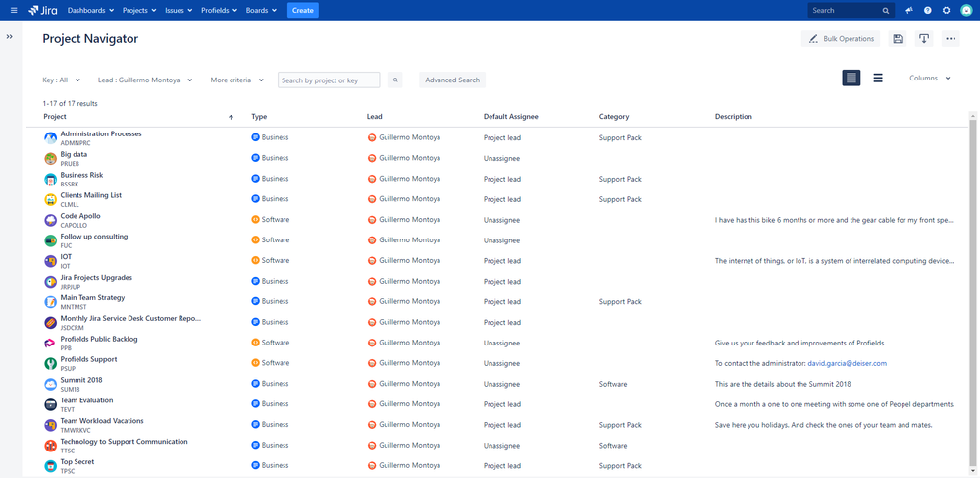Click the Lead column header
Viewport: 980px width, 478px height.
click(374, 117)
